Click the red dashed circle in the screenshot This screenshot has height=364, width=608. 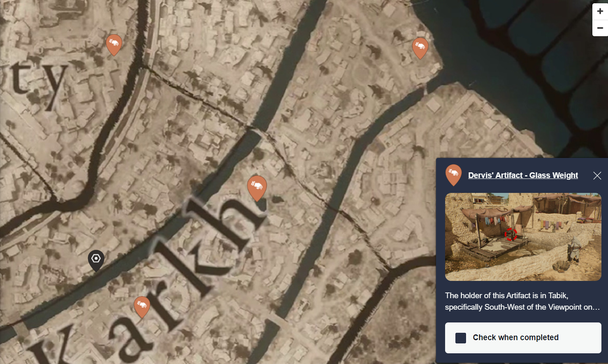(x=511, y=234)
